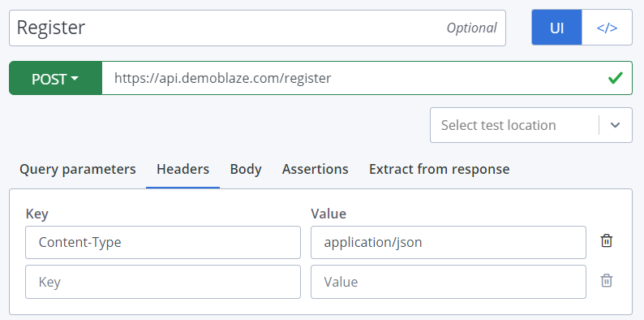Click the green URL validation checkmark
The height and width of the screenshot is (320, 644).
tap(616, 78)
